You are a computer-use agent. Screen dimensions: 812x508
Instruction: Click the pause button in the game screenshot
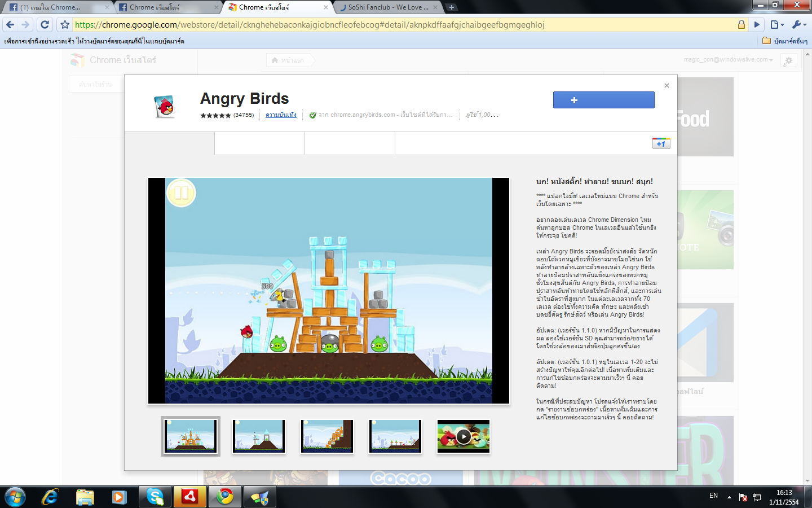coord(181,193)
